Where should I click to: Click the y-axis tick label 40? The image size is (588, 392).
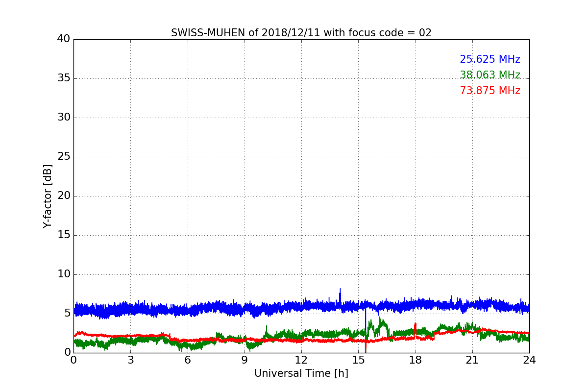pos(64,39)
